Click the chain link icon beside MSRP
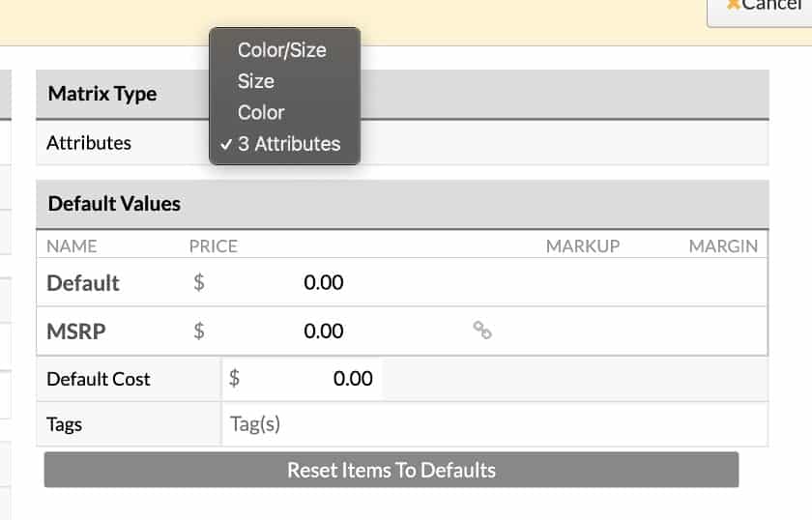 pyautogui.click(x=482, y=331)
